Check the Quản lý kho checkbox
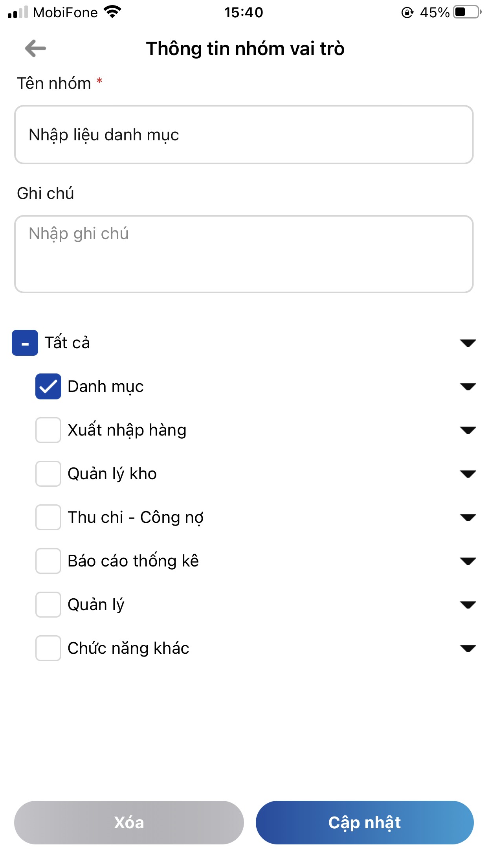Screen dimensions: 488x868 point(48,474)
